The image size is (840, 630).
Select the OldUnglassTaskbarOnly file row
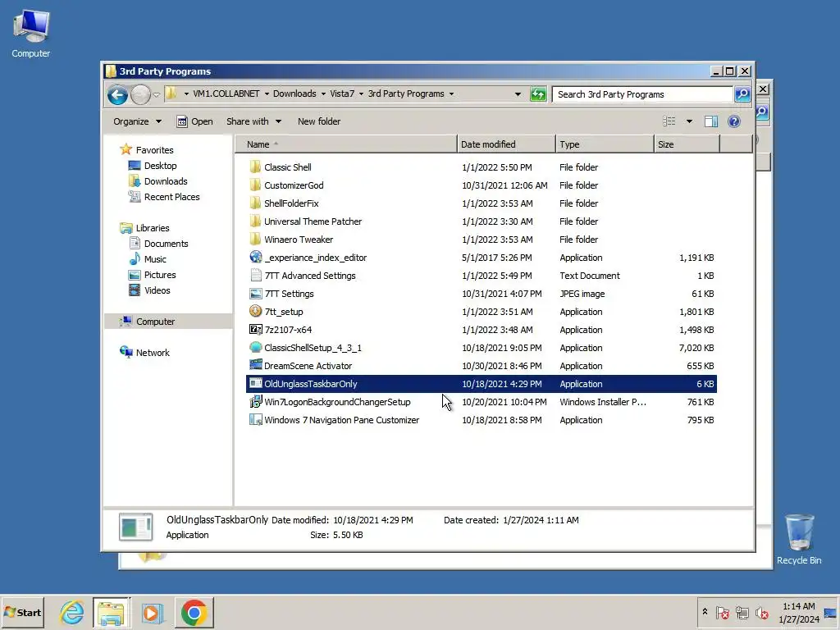481,384
